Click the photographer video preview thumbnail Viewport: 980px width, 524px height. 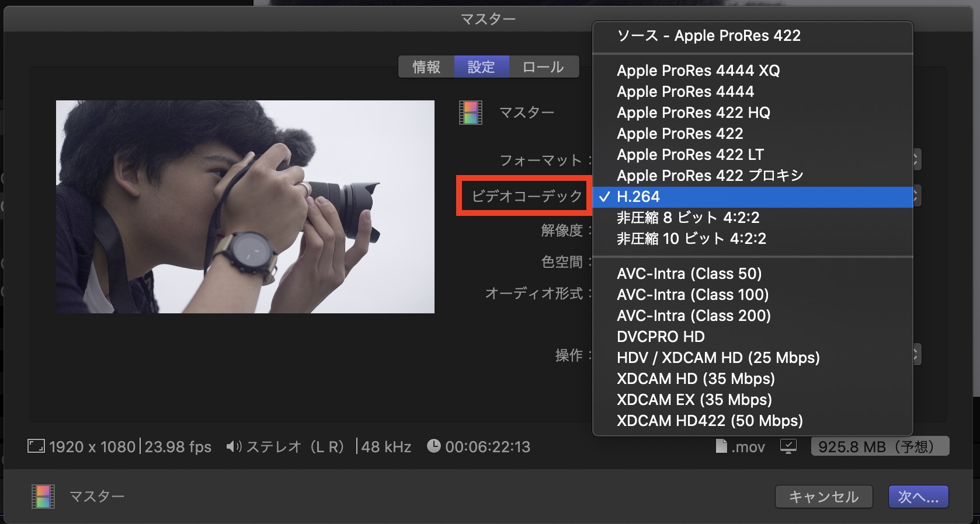pyautogui.click(x=245, y=207)
